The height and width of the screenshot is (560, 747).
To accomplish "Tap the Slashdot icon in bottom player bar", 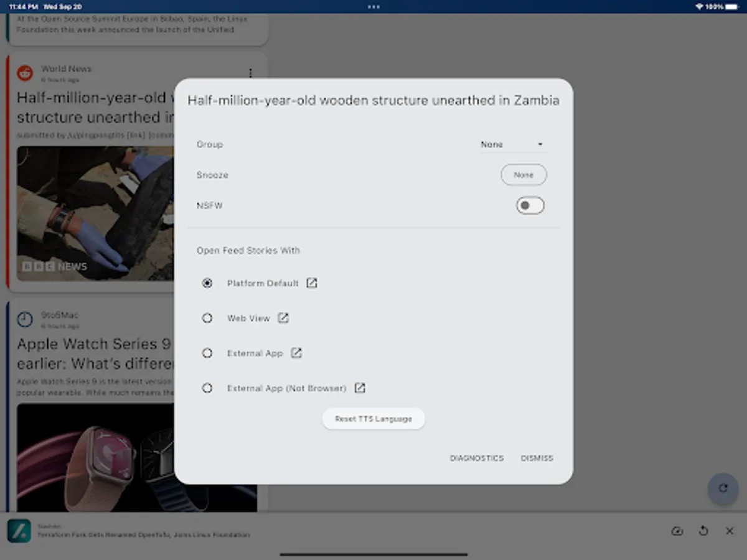I will point(19,531).
